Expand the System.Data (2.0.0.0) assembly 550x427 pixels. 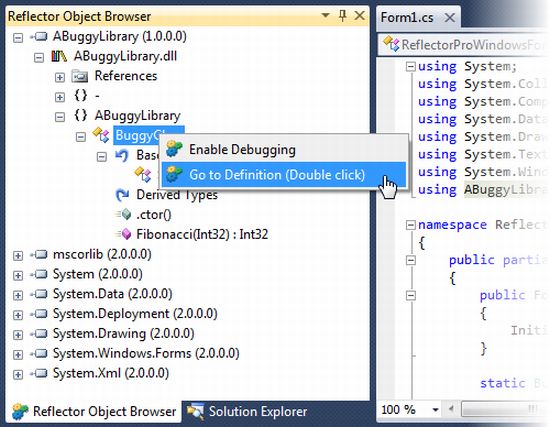(18, 295)
